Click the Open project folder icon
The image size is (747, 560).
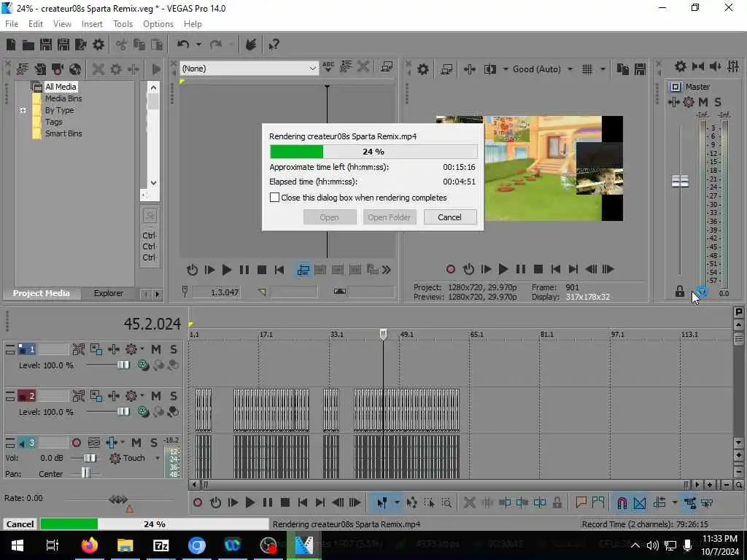pyautogui.click(x=28, y=44)
